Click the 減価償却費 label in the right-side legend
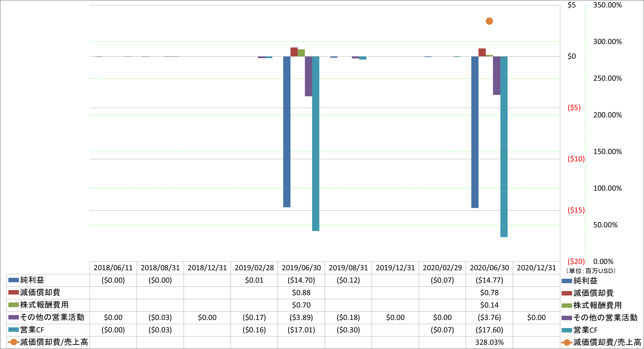 593,293
